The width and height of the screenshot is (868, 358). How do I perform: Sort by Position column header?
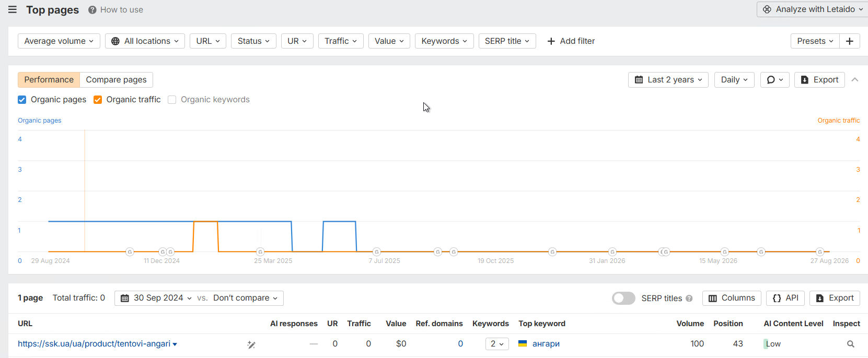tap(728, 324)
